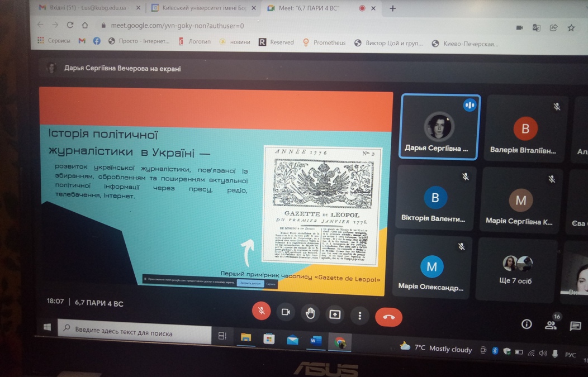Screen dimensions: 588x377
Task: Open Киево-Печерская bookmark
Action: (465, 44)
